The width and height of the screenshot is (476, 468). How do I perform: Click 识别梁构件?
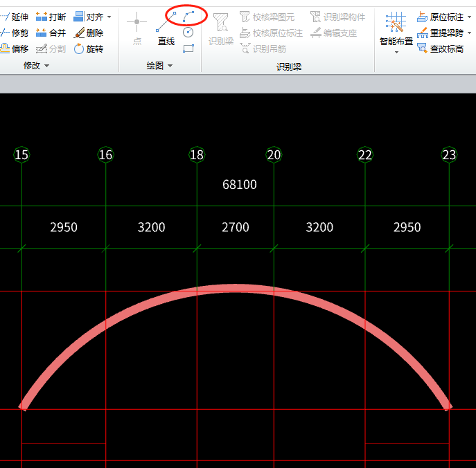click(x=337, y=17)
